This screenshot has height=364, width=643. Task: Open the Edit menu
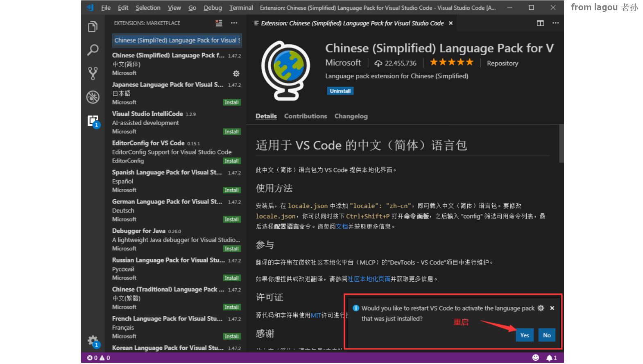click(123, 7)
